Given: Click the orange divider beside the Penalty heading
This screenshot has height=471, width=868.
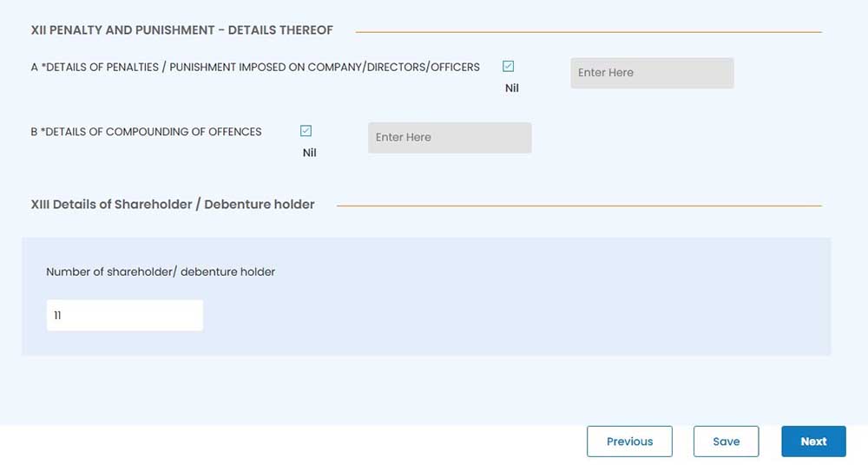Looking at the screenshot, I should (x=588, y=32).
